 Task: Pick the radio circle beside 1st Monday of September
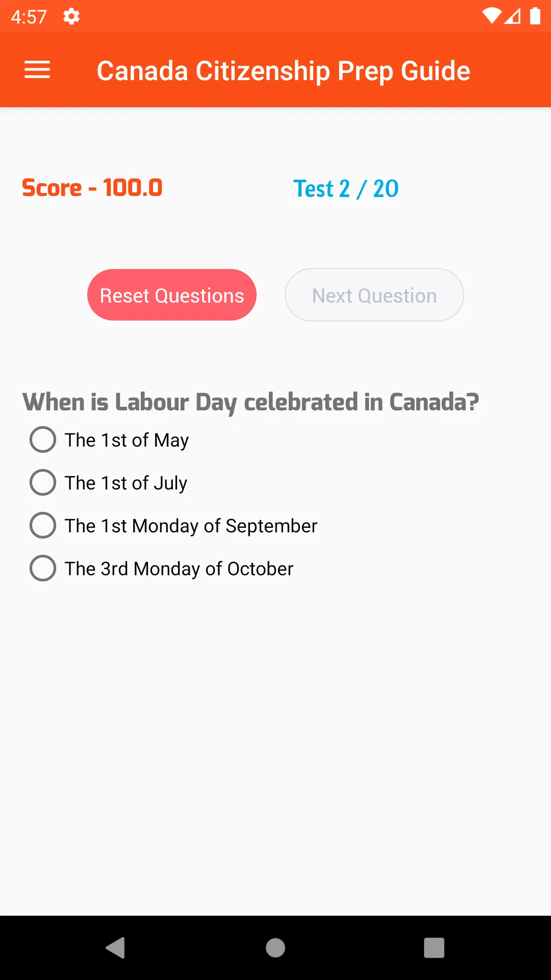click(x=43, y=525)
